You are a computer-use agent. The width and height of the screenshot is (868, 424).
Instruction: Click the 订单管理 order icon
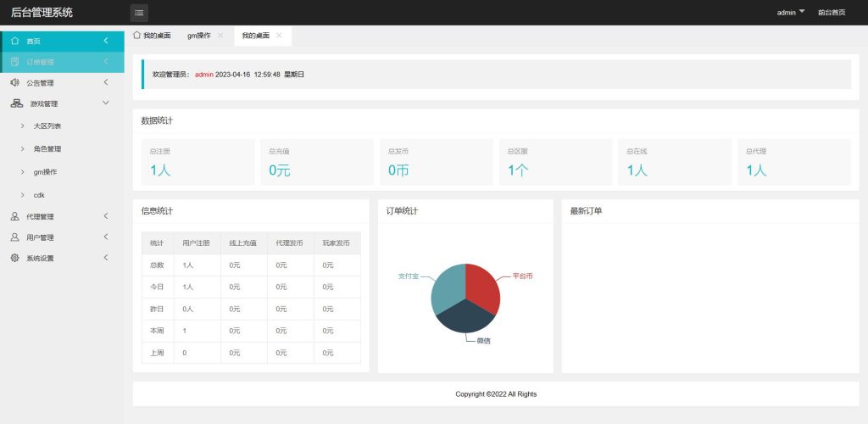tap(15, 62)
